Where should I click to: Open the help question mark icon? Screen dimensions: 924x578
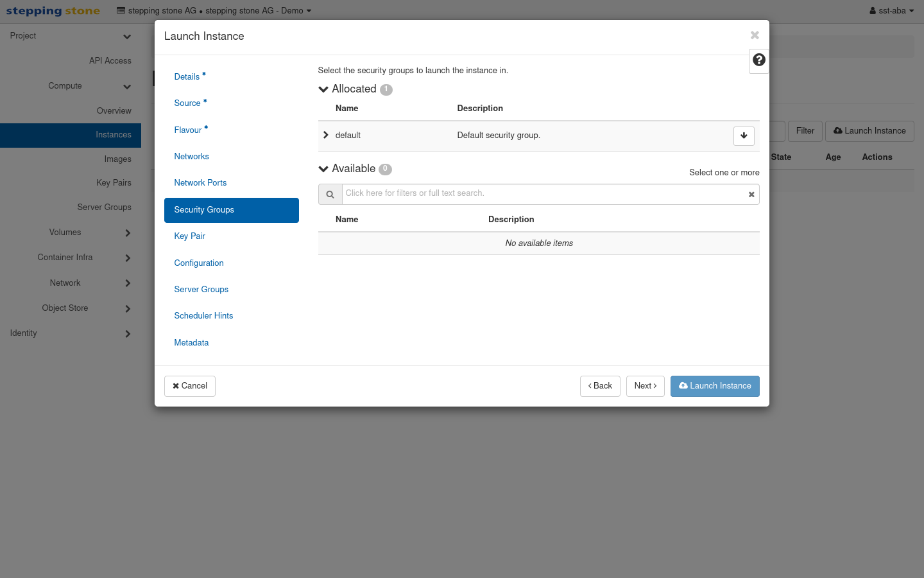click(x=759, y=60)
